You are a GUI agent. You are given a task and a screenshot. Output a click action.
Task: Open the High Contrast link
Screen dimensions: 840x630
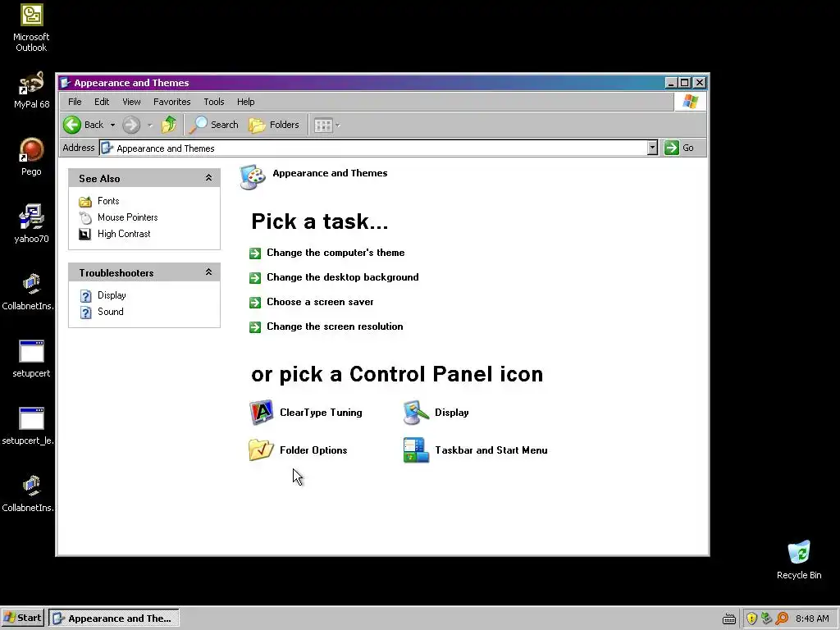124,234
